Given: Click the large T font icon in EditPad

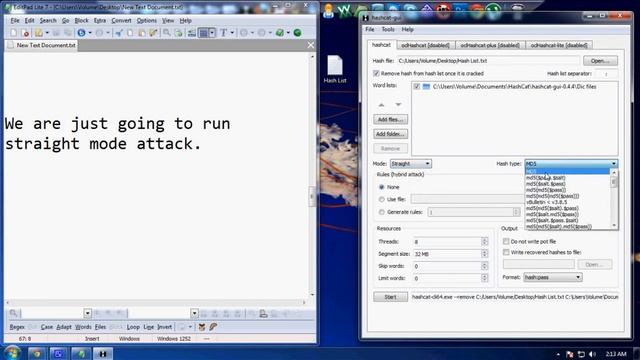Looking at the screenshot, I should pos(223,33).
